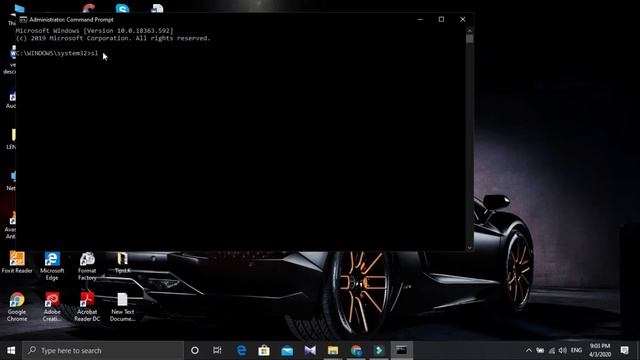Screen dimensions: 640x360
Task: Open Command Prompt title bar system icon
Action: 23,19
